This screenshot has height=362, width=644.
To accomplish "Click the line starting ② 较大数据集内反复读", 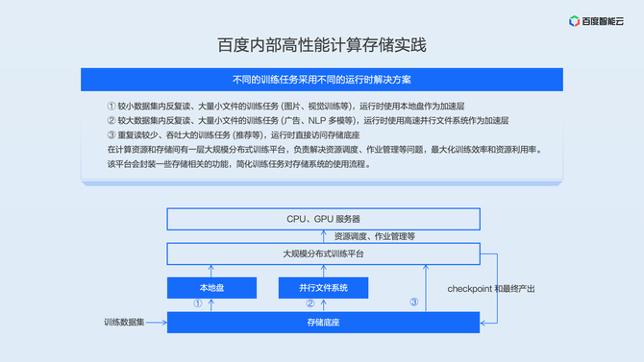I will pyautogui.click(x=308, y=121).
